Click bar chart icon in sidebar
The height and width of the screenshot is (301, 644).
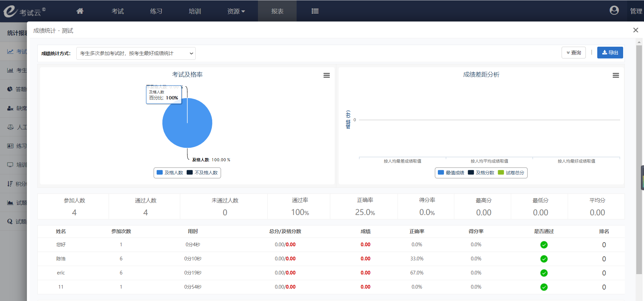click(10, 70)
